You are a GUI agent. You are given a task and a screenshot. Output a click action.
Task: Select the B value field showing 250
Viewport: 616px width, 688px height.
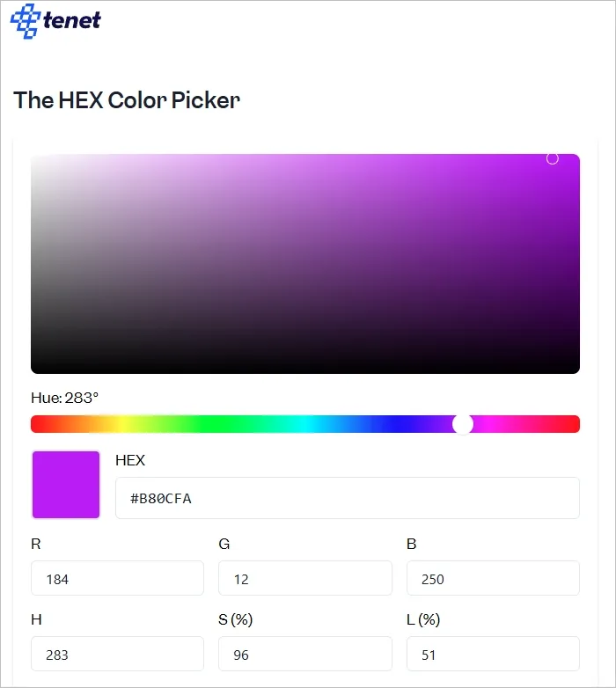(x=493, y=579)
